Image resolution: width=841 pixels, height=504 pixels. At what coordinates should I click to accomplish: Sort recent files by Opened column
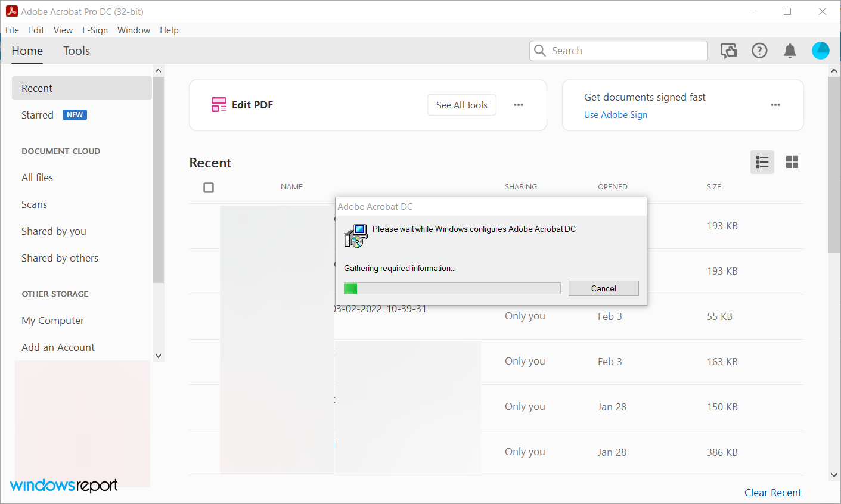pyautogui.click(x=613, y=187)
